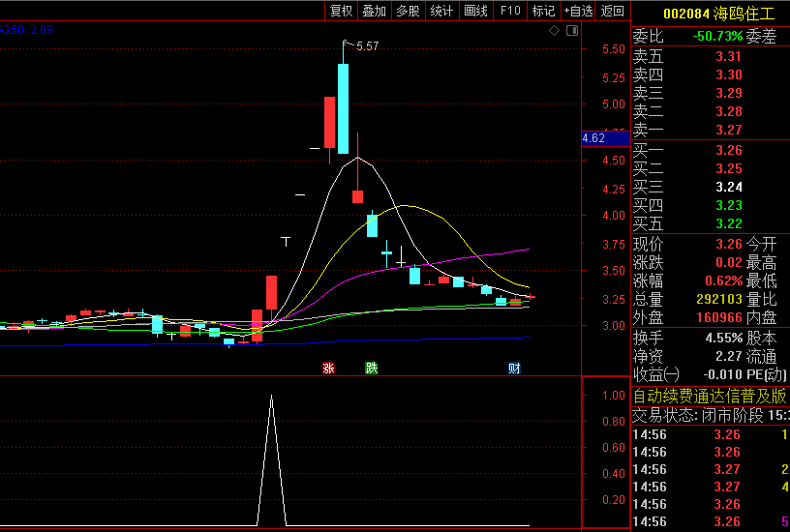Click the 4.62 price marker on axis

pyautogui.click(x=594, y=138)
